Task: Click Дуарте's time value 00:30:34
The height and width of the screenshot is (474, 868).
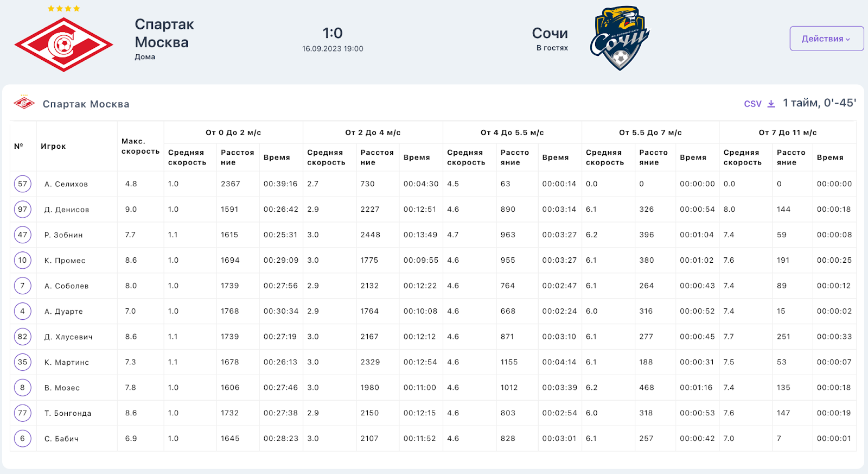Action: (281, 312)
